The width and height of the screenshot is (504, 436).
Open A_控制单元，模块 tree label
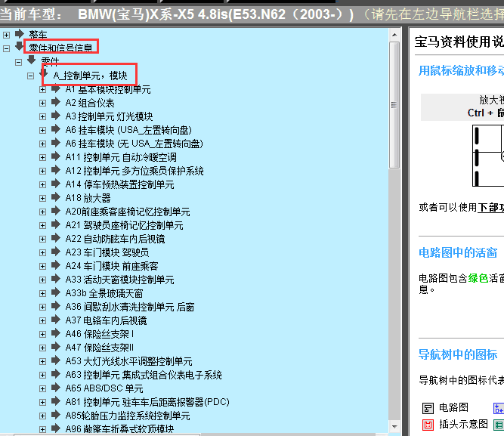91,76
